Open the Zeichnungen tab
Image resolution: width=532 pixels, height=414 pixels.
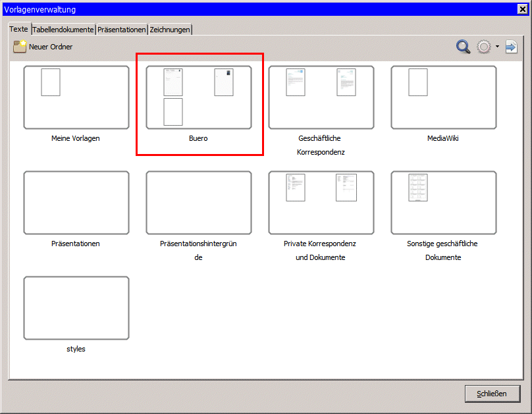click(x=170, y=29)
